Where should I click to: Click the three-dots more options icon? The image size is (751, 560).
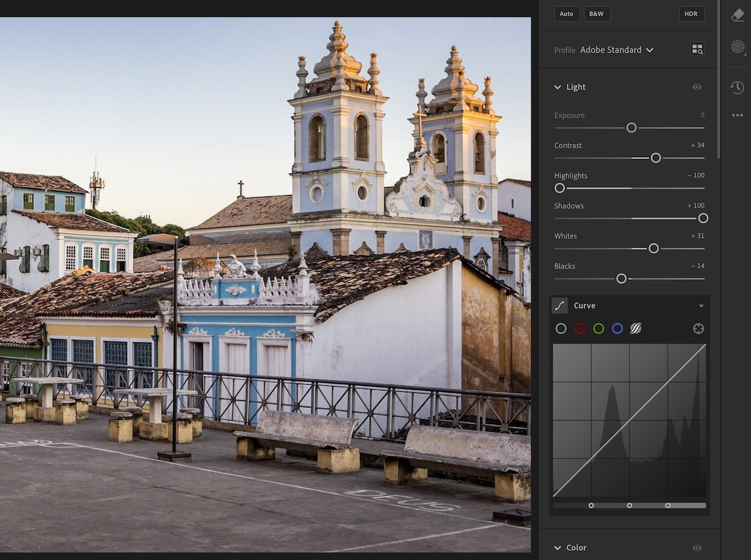click(x=737, y=115)
